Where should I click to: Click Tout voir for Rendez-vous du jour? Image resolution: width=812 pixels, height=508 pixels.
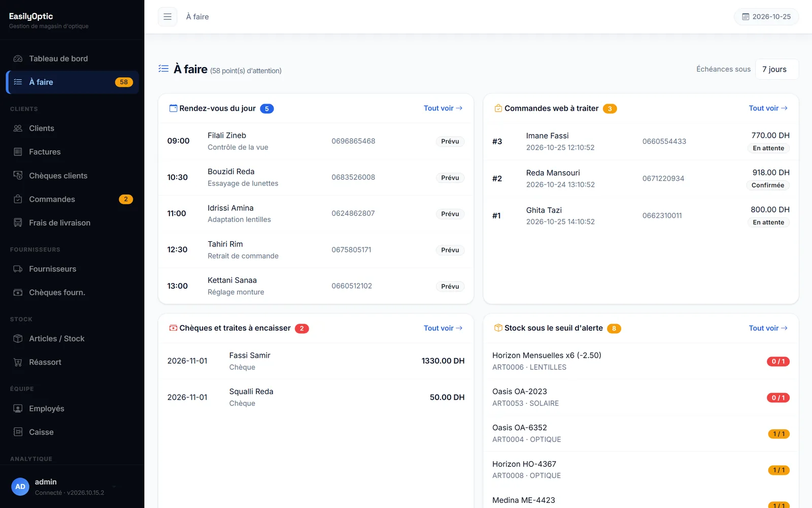(x=443, y=108)
